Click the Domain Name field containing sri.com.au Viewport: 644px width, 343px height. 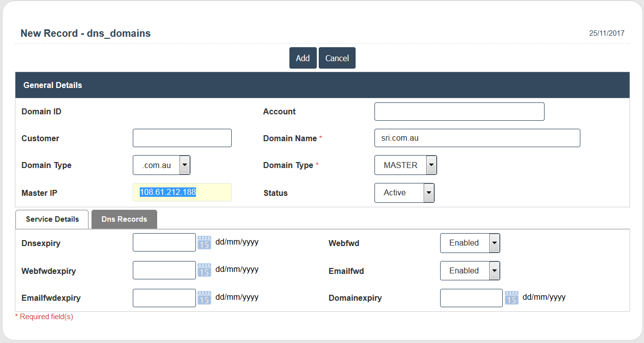(477, 138)
